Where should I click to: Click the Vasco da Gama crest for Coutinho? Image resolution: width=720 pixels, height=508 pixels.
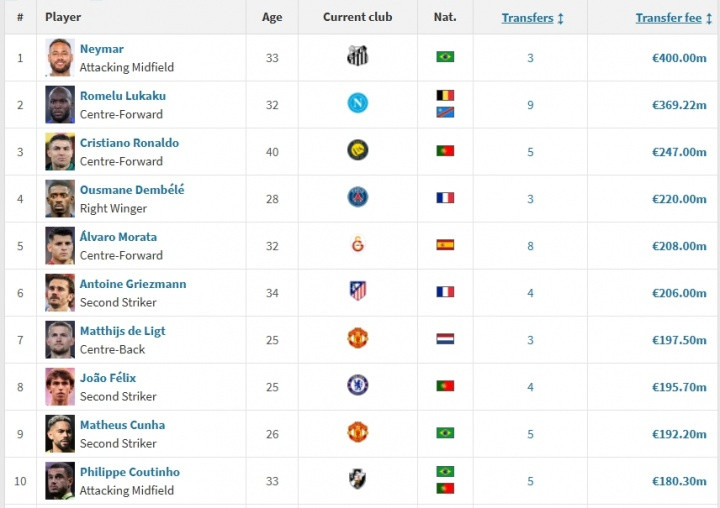pos(357,479)
